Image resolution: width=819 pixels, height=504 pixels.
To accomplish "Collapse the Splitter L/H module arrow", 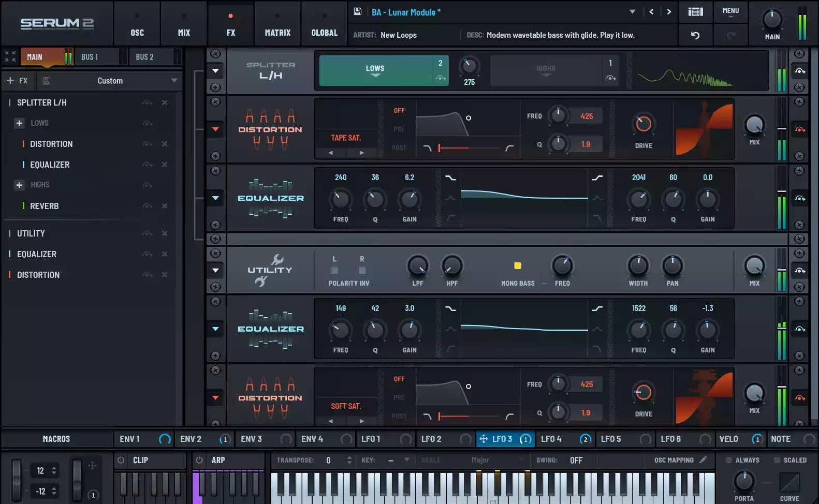I will pos(215,71).
